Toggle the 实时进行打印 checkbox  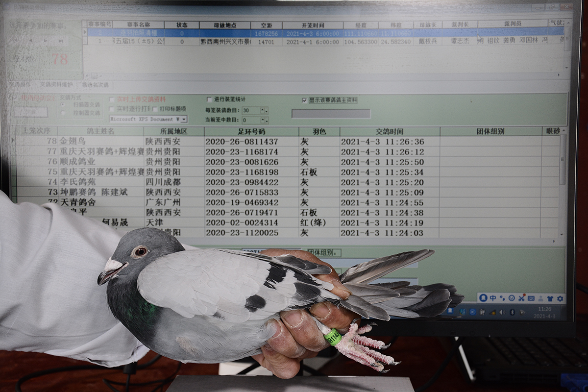(x=112, y=109)
